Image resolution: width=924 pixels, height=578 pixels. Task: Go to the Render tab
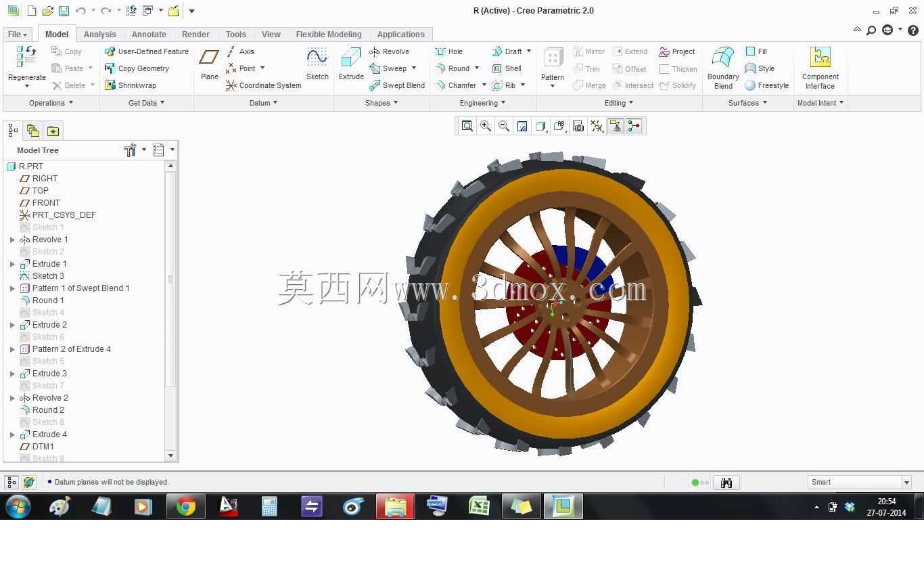click(195, 35)
